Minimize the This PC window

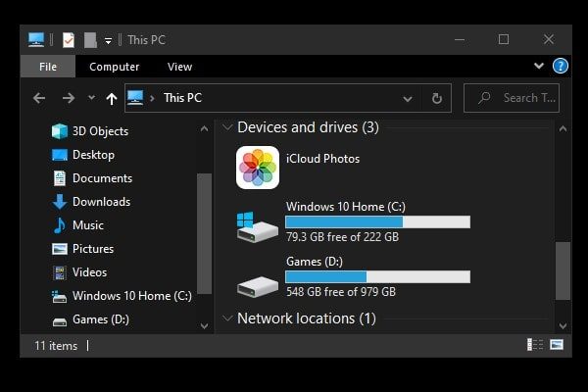pyautogui.click(x=460, y=39)
